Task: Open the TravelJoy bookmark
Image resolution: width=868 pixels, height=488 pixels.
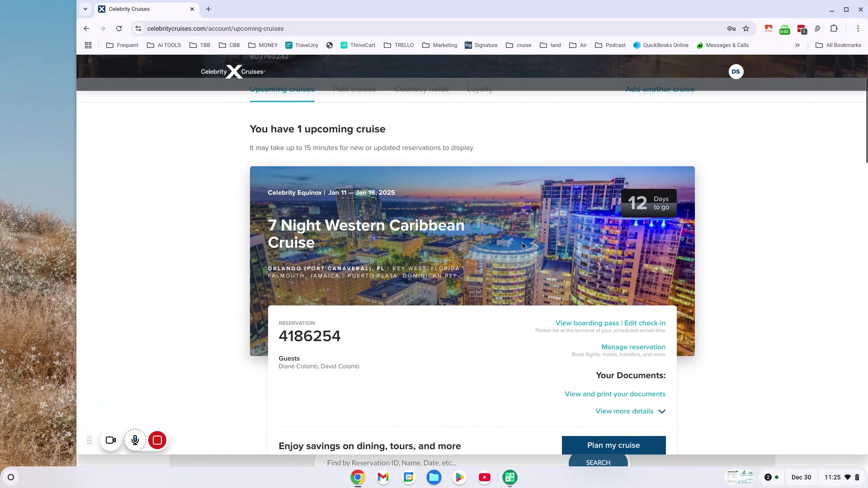Action: (302, 45)
